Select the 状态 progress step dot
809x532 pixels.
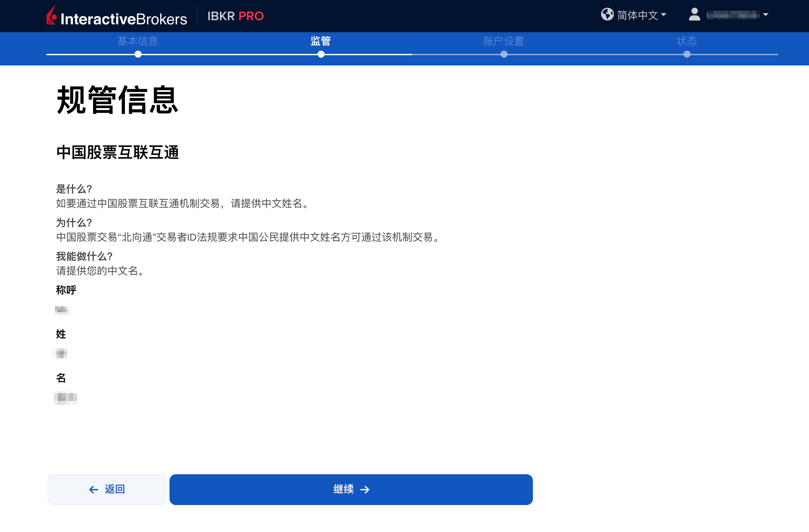(x=687, y=54)
